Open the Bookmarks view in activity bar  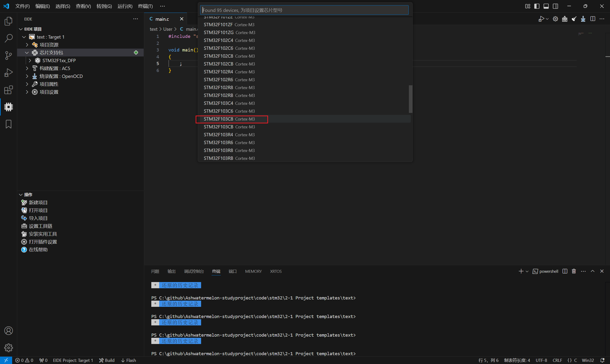(9, 124)
